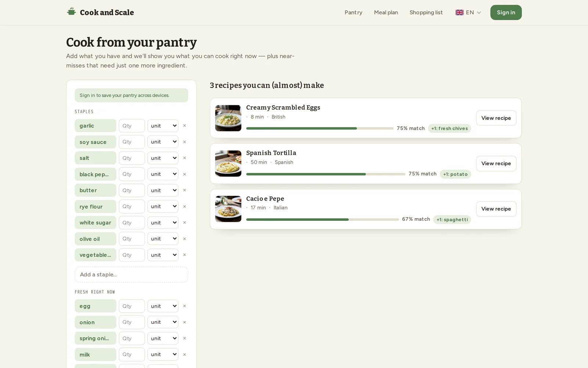
Task: Delete the butter staple row
Action: tap(184, 190)
